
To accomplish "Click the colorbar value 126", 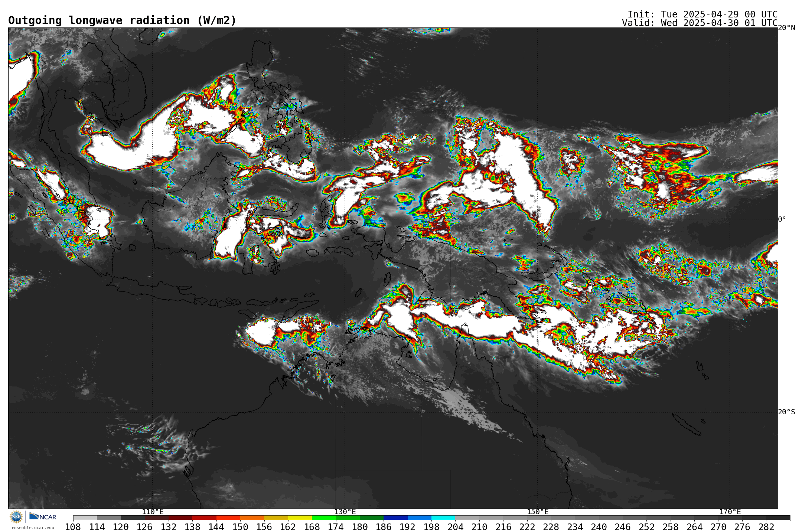I will tap(145, 527).
